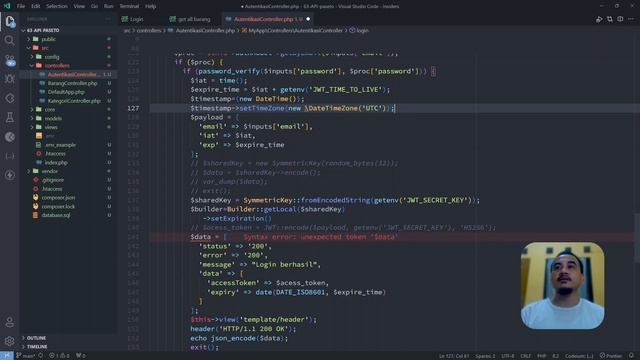The height and width of the screenshot is (360, 640).
Task: Open KategoriController.php in explorer
Action: pos(74,101)
